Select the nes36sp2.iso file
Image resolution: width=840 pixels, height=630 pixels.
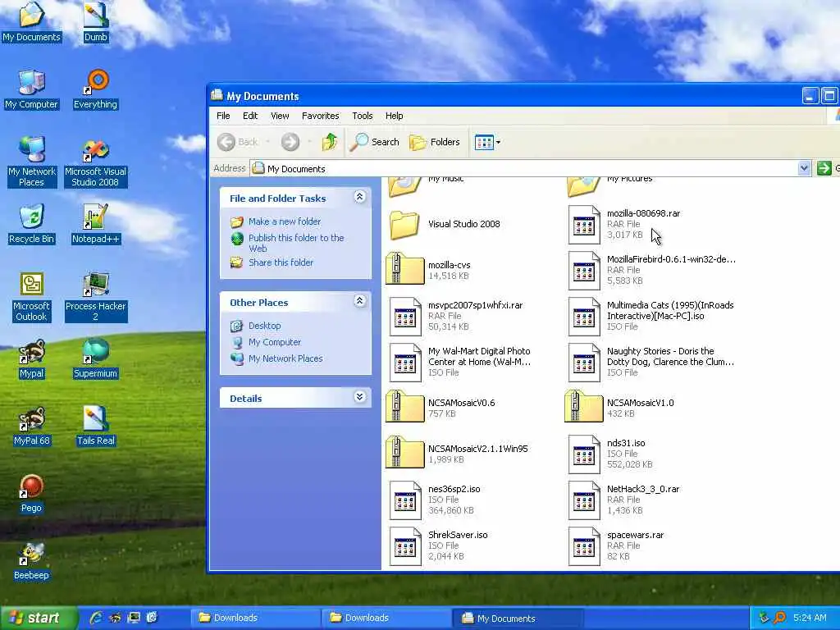click(x=435, y=500)
